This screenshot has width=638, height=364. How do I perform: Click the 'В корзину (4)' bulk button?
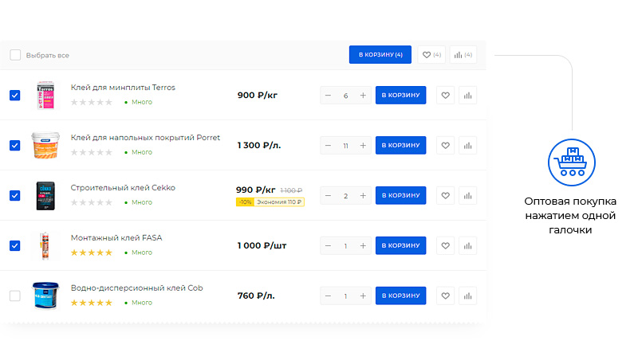pyautogui.click(x=380, y=55)
